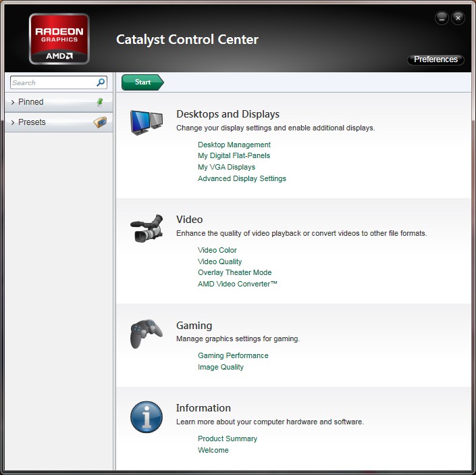
Task: Click the Desktops and Displays heading
Action: [x=228, y=114]
